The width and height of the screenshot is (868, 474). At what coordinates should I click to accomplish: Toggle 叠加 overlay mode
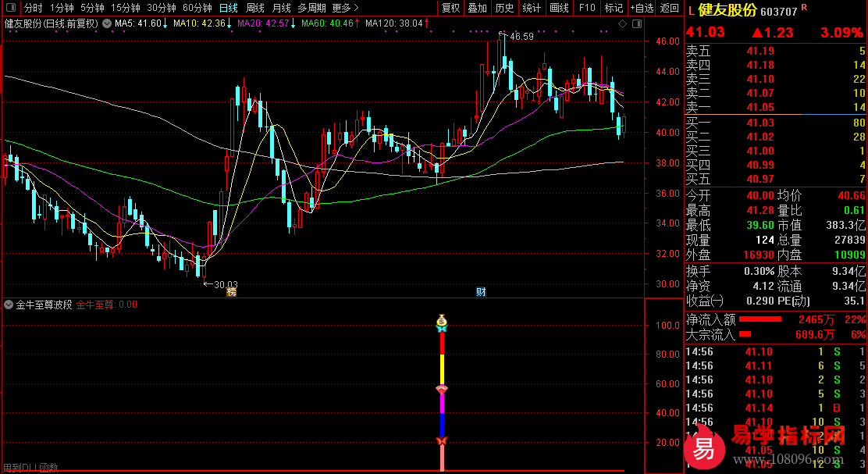(477, 8)
